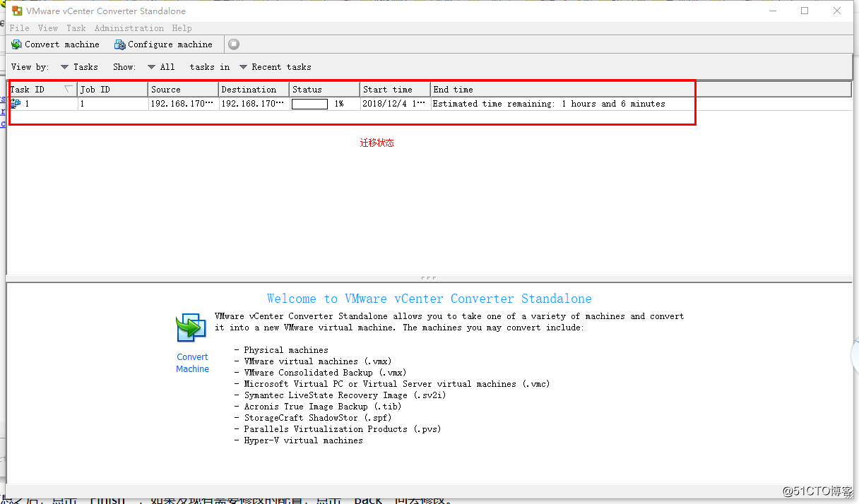
Task: Open the Administration menu
Action: coord(129,28)
